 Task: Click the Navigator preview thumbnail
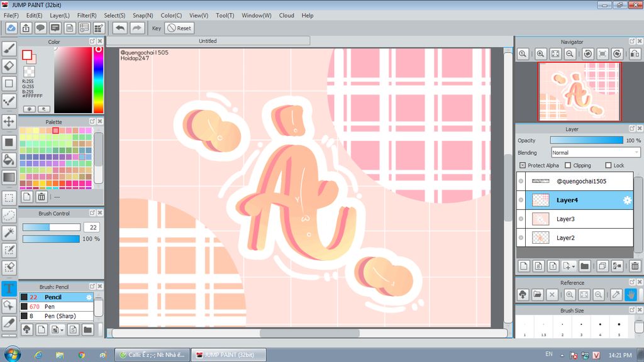tap(579, 92)
